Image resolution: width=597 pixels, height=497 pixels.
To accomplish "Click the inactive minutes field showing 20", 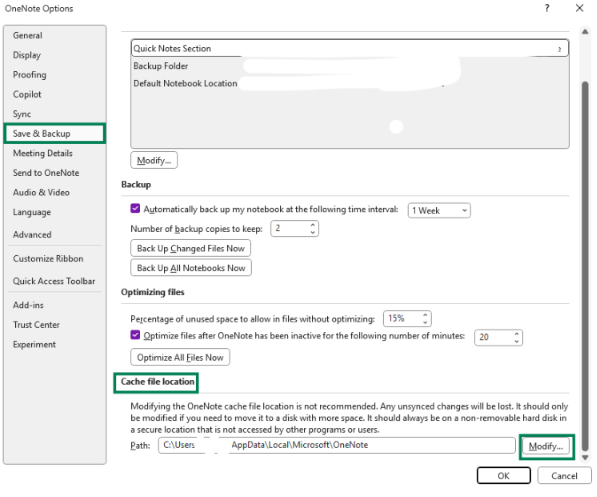I will click(493, 337).
